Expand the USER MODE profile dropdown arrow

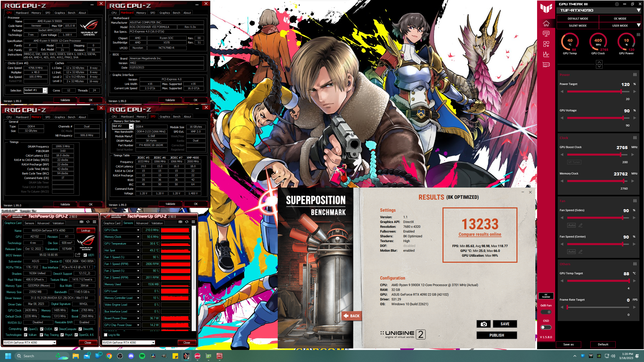tap(638, 25)
